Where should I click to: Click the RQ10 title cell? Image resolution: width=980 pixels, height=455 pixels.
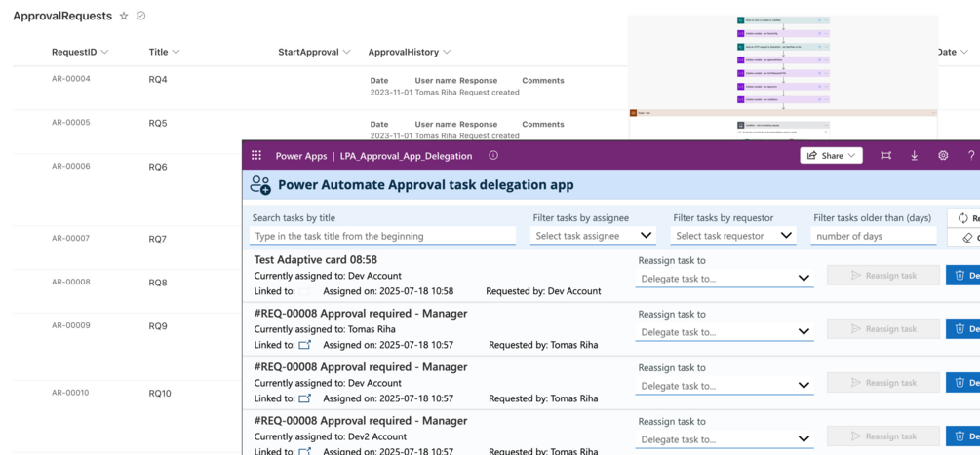(x=159, y=394)
